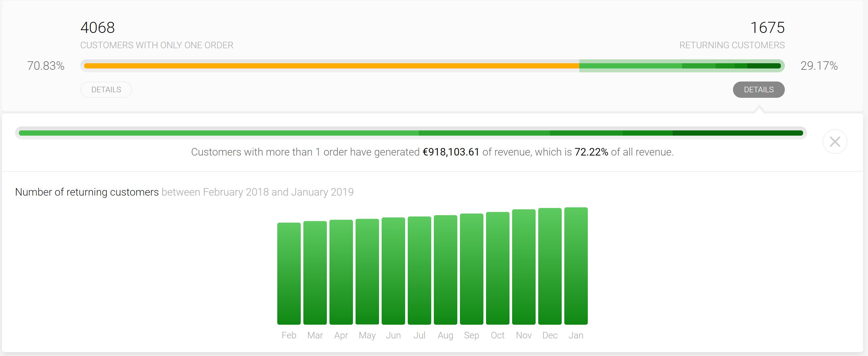
Task: Select the Jul bar in the chart
Action: (x=419, y=271)
